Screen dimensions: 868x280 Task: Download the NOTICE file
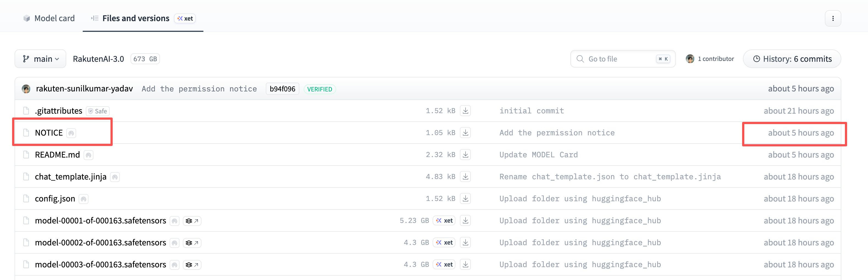[x=465, y=133]
